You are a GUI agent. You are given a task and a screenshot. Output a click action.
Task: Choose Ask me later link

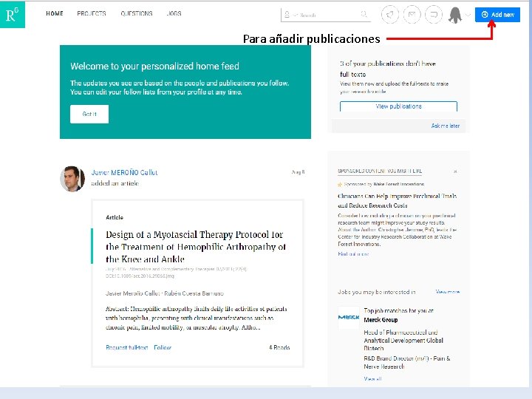(x=445, y=126)
